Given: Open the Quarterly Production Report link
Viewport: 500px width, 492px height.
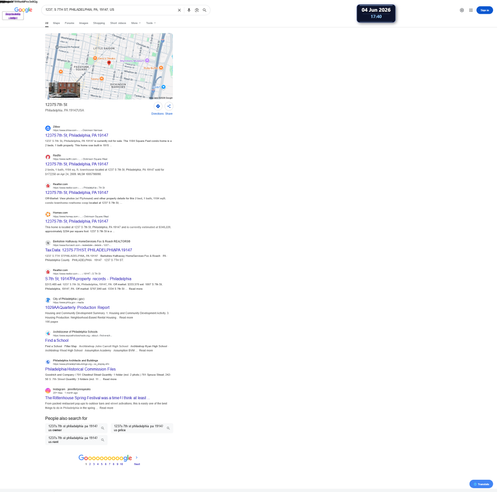Looking at the screenshot, I should pyautogui.click(x=78, y=309).
